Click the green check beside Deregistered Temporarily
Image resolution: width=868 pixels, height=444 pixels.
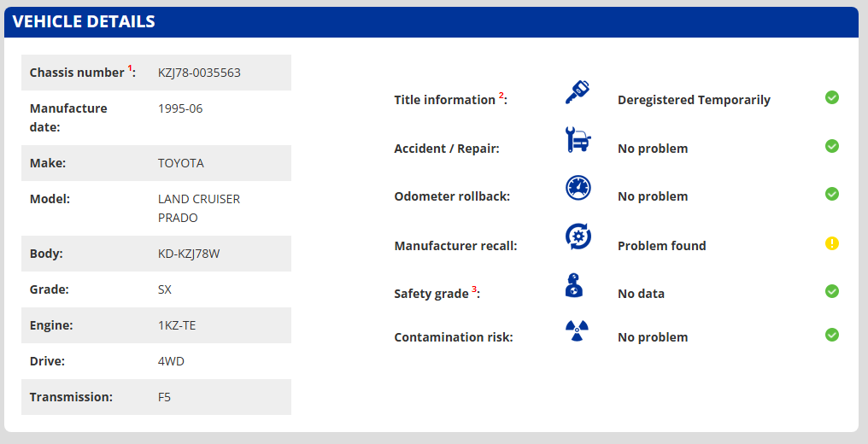[831, 97]
